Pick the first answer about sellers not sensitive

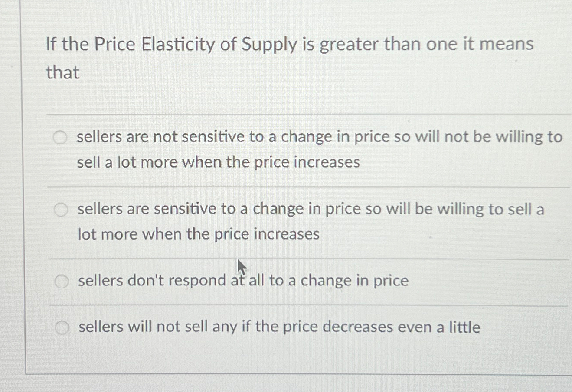pyautogui.click(x=61, y=137)
